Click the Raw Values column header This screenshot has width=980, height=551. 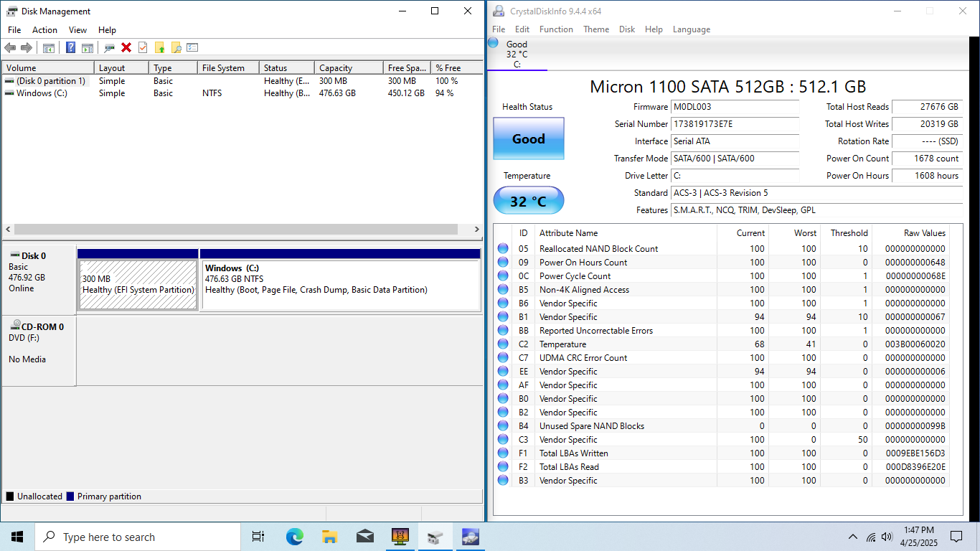911,233
